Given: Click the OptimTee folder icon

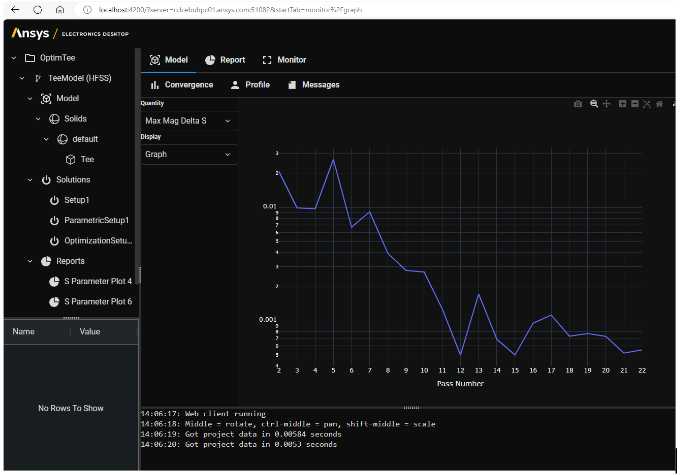Looking at the screenshot, I should pos(30,58).
